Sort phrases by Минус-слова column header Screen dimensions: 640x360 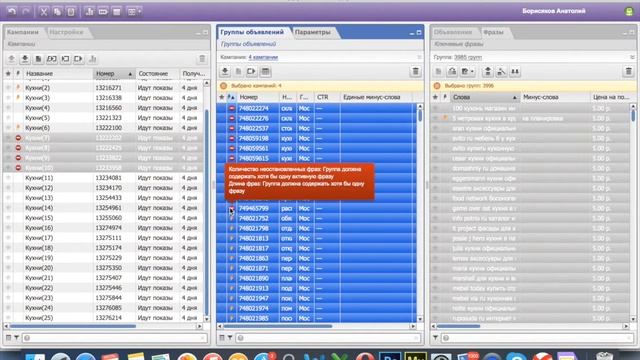tap(555, 97)
